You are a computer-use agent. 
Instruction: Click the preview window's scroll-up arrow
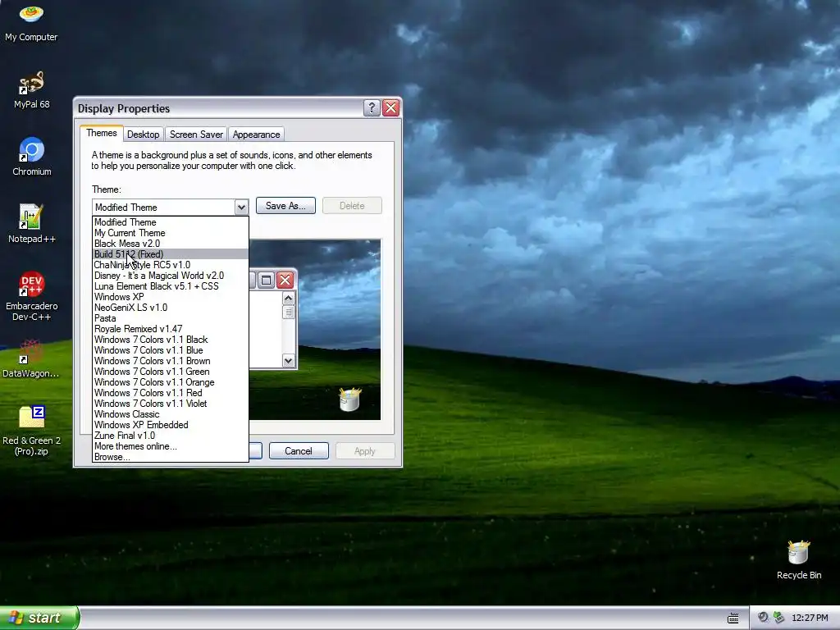(288, 298)
